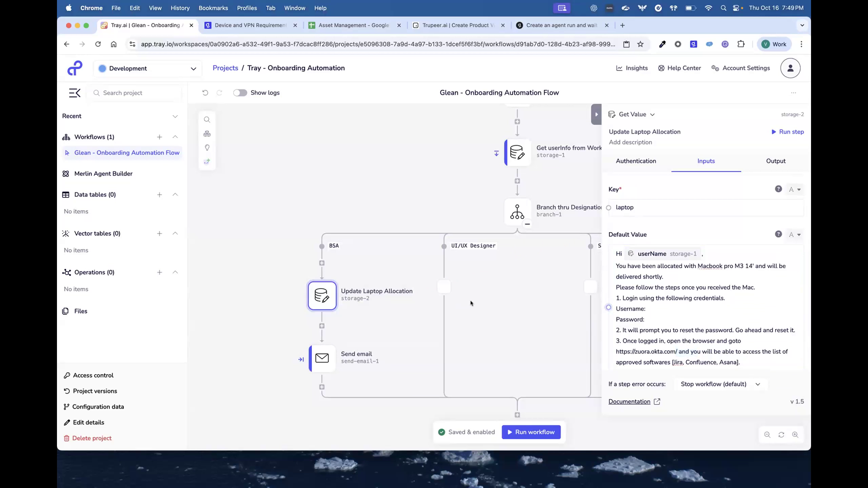The width and height of the screenshot is (868, 488).
Task: Zoom out on the workflow canvas
Action: [767, 435]
